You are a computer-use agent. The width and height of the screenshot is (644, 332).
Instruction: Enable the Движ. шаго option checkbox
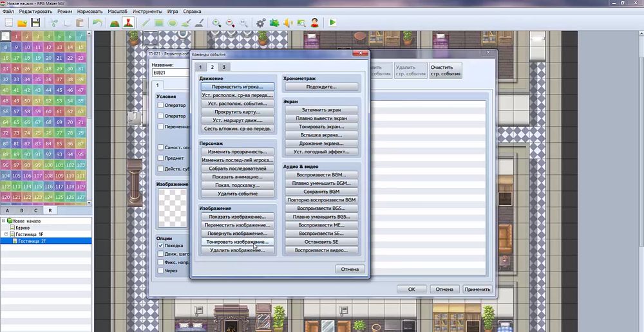[160, 254]
